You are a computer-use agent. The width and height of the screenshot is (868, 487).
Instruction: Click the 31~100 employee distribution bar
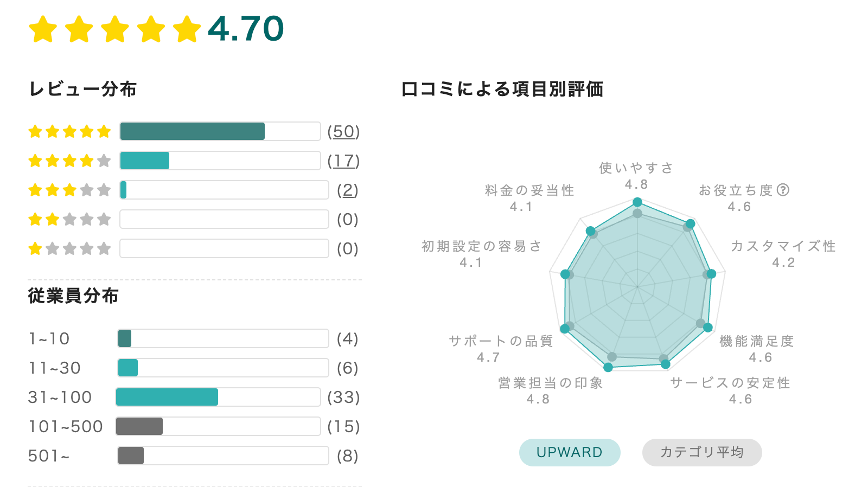(167, 397)
